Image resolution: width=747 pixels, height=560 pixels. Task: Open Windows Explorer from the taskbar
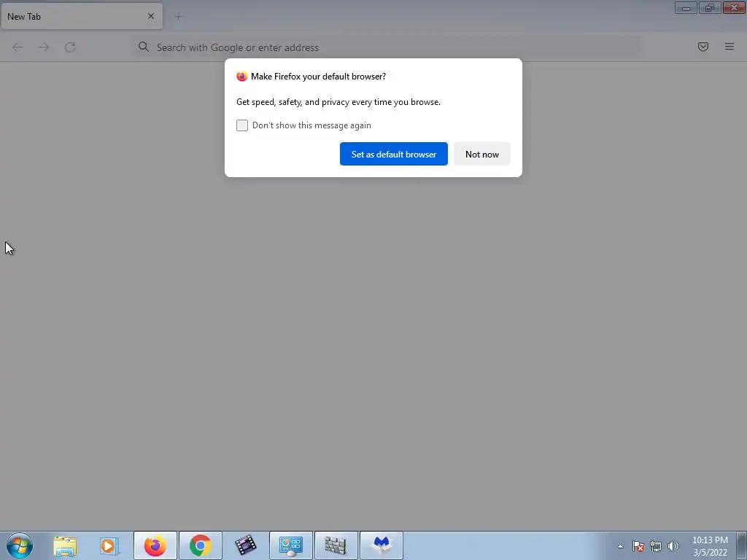pyautogui.click(x=65, y=545)
